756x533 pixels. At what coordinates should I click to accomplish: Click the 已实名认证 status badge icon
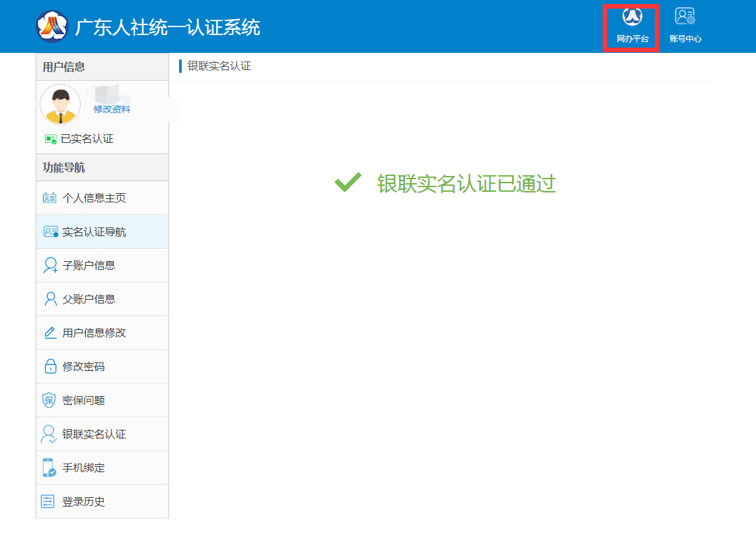50,139
